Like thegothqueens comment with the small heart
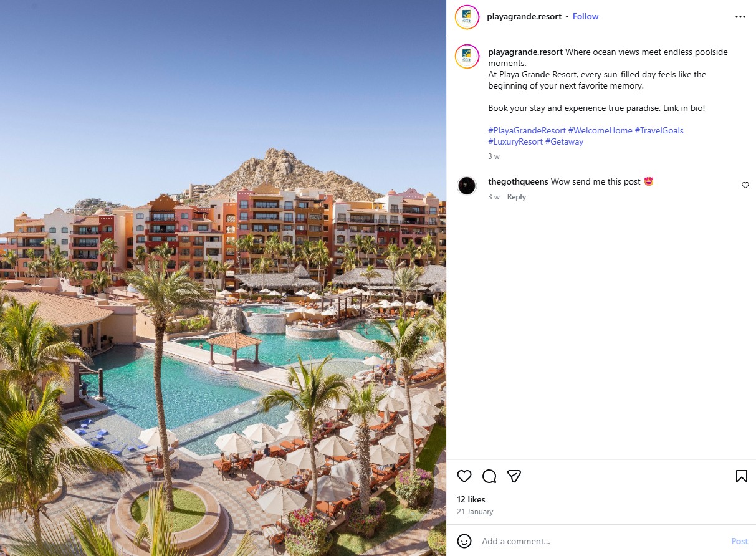Screen dimensions: 756x556 point(745,185)
